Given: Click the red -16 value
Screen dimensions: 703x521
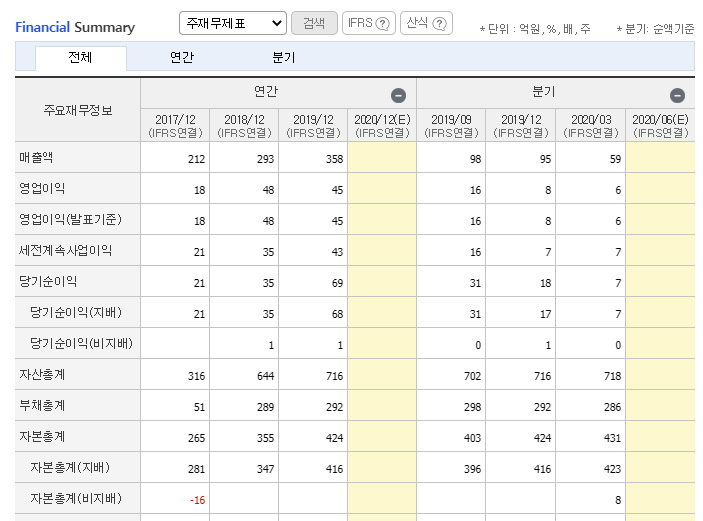Looking at the screenshot, I should point(198,500).
